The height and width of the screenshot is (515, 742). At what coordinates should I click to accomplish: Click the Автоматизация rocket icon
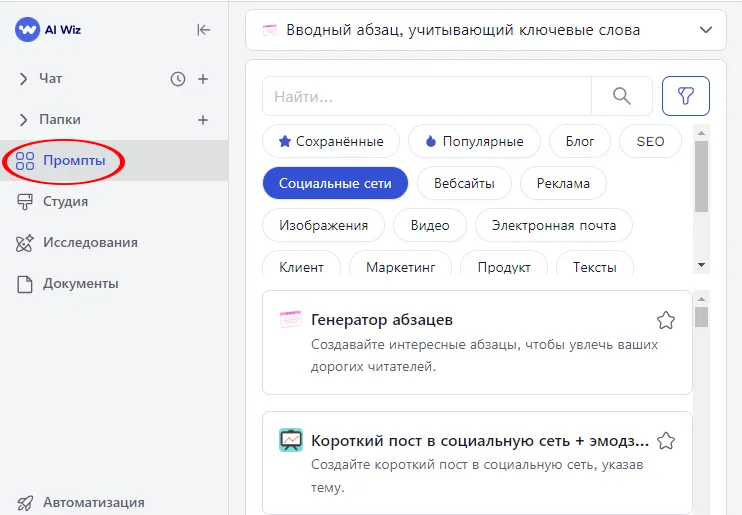(25, 503)
